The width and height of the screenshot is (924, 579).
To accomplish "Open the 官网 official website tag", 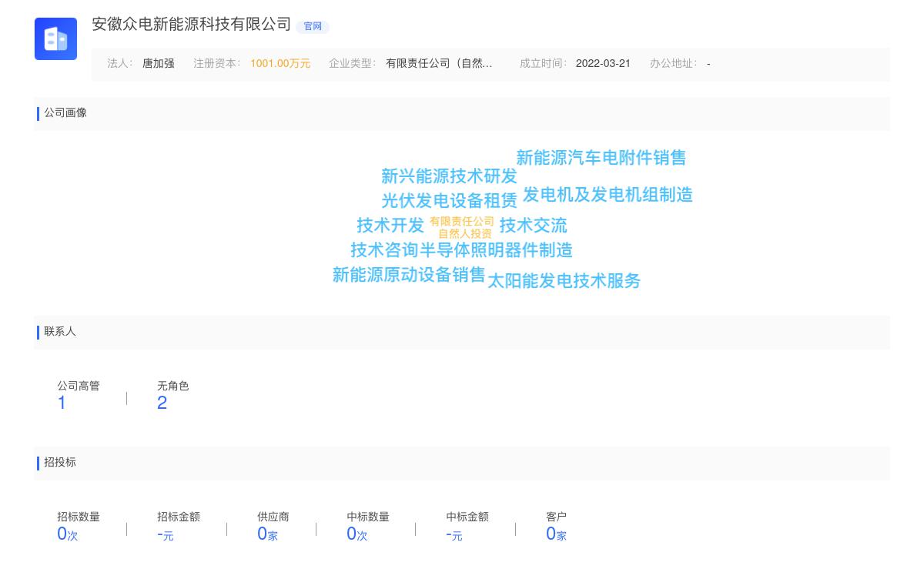I will (x=313, y=26).
